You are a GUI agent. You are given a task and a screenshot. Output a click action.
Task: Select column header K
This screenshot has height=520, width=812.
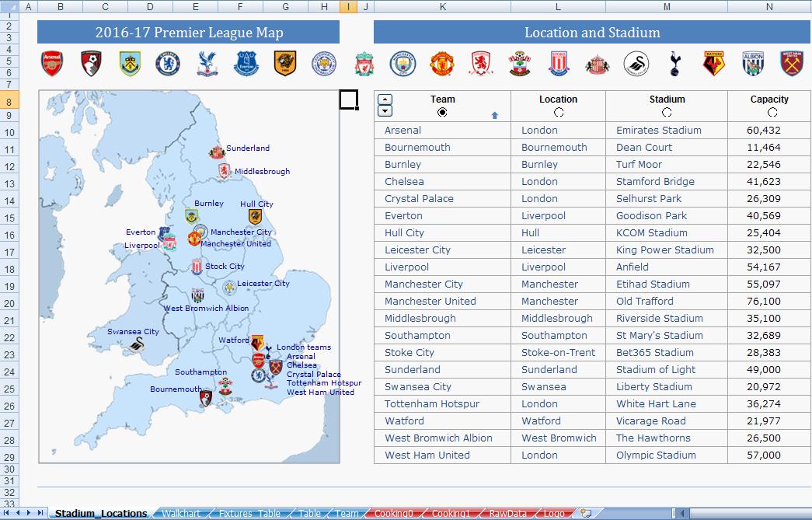click(x=442, y=6)
